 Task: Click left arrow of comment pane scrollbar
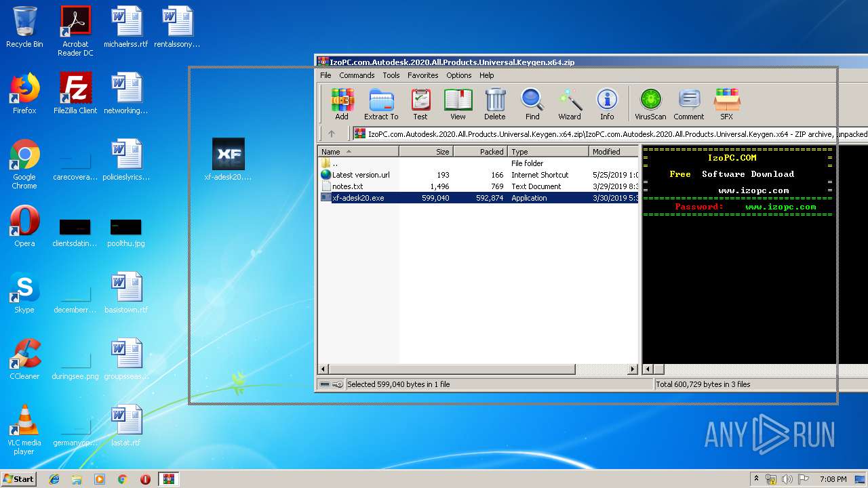(648, 369)
